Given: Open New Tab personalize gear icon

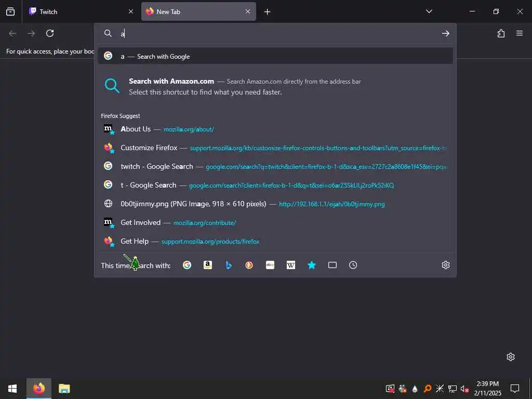Looking at the screenshot, I should point(511,357).
